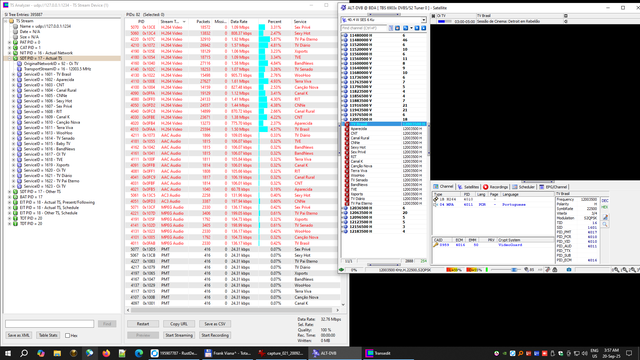This screenshot has height=360, width=640.
Task: Click the Start Streaming button
Action: pyautogui.click(x=179, y=336)
